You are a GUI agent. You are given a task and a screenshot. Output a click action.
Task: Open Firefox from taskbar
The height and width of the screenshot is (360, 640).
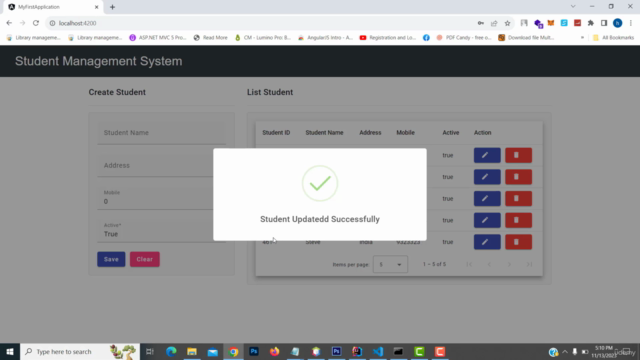275,351
